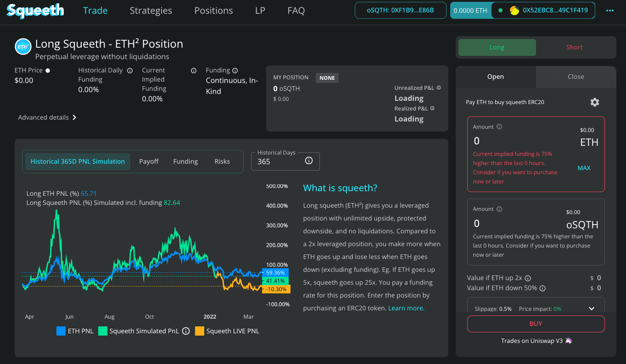
Task: Click info icon inside Historical Days field
Action: (x=309, y=161)
